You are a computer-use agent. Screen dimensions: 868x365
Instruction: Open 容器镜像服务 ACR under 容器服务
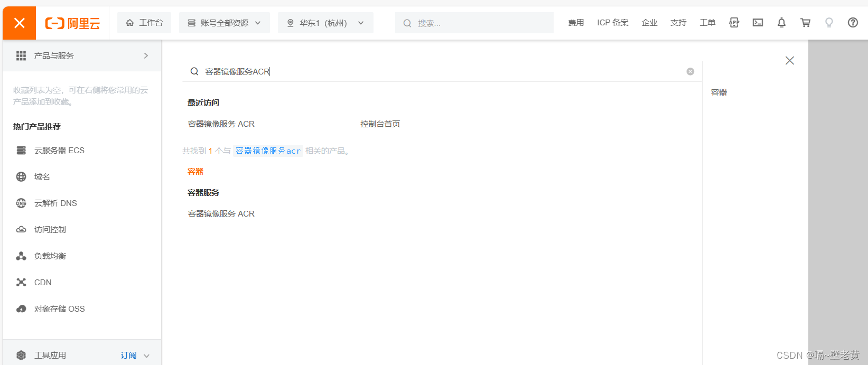pos(221,214)
